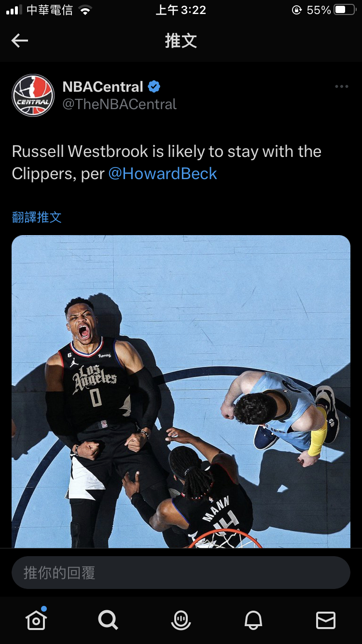The image size is (362, 644).
Task: Click the @TheNBACentral handle
Action: [x=120, y=104]
